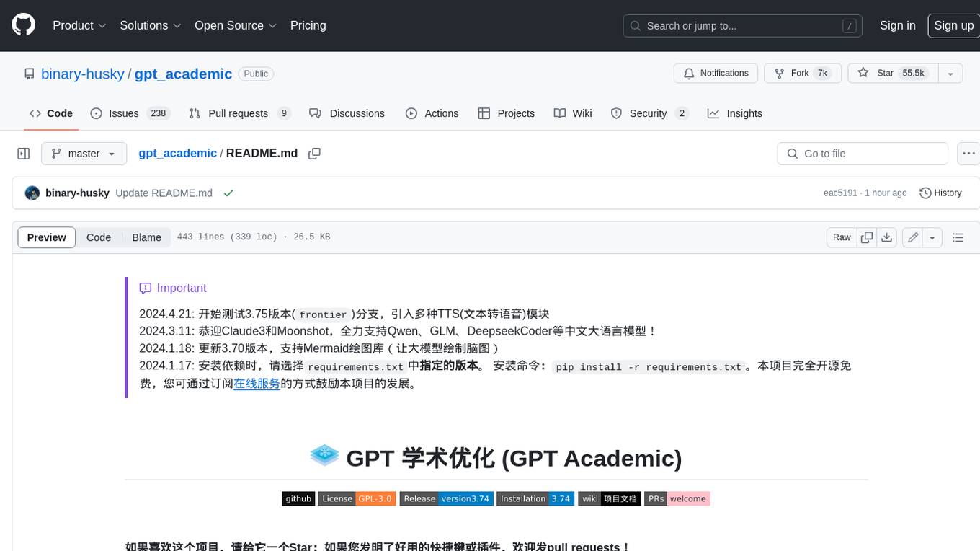This screenshot has height=551, width=980.
Task: Edit this file with pencil icon
Action: pyautogui.click(x=913, y=237)
